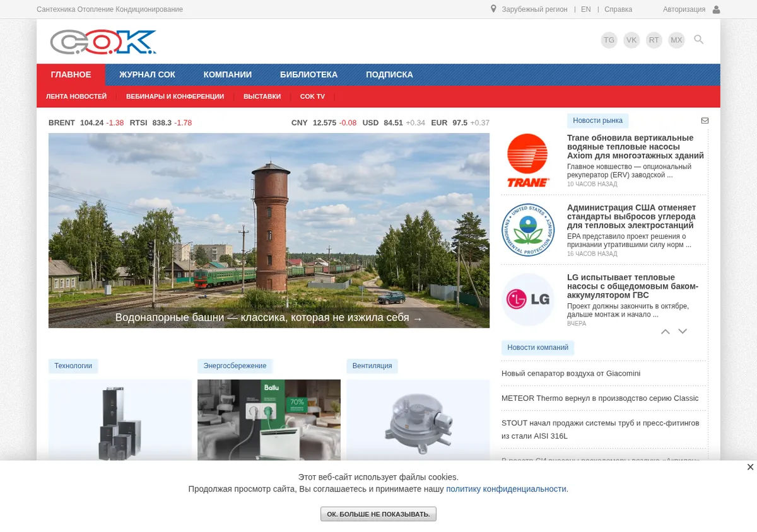Go to ВЕБИНАРЫ И КОНФЕРЕНЦИИ submenu
This screenshot has width=757, height=532.
175,96
